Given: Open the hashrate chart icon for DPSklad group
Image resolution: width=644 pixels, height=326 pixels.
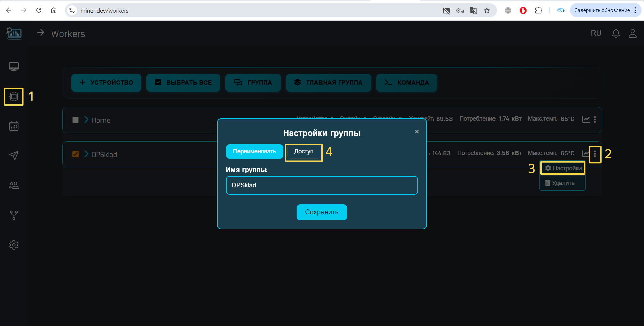Looking at the screenshot, I should pyautogui.click(x=585, y=153).
